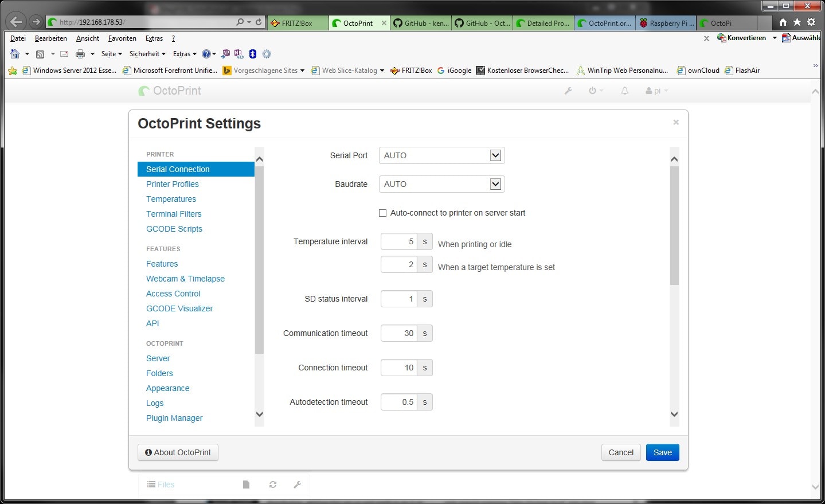The image size is (825, 504).
Task: Click the Files panel refresh icon
Action: [x=273, y=485]
